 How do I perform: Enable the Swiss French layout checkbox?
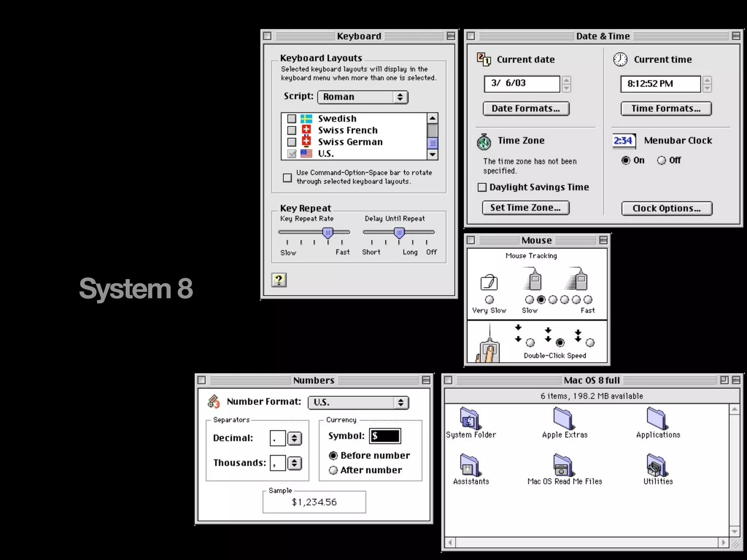coord(291,130)
